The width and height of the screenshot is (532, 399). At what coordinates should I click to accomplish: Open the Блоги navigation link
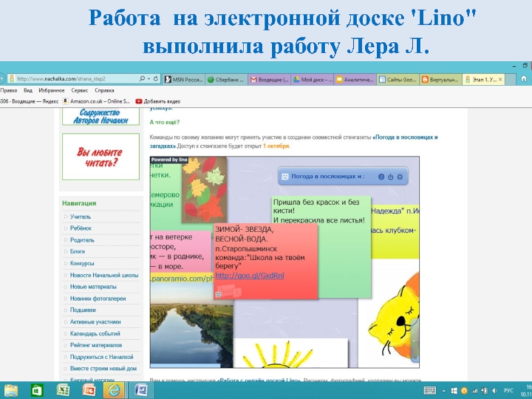coord(77,251)
